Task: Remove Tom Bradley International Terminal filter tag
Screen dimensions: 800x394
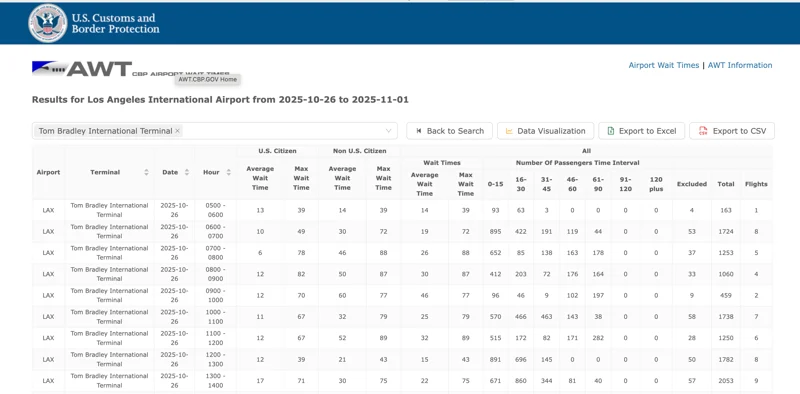Action: click(x=178, y=131)
